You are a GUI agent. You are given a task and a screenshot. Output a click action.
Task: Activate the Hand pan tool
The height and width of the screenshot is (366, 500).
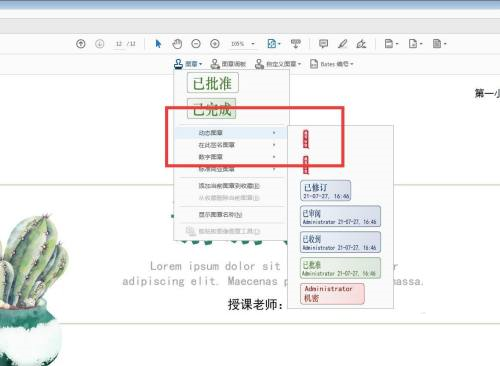point(177,44)
